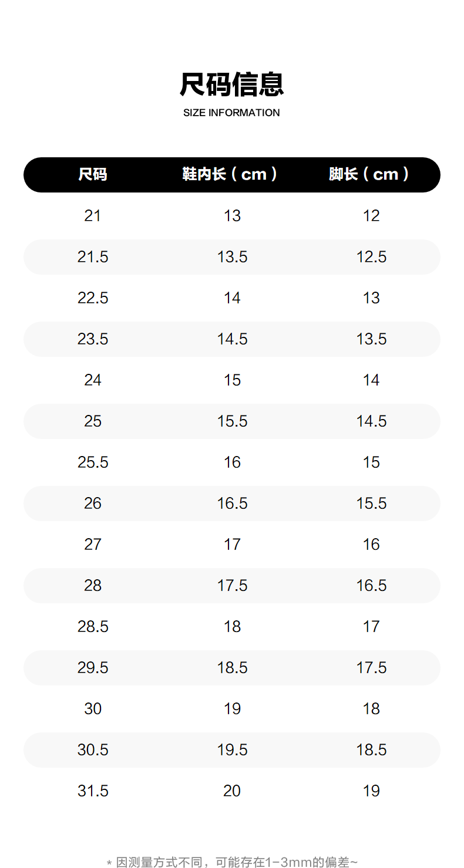The image size is (464, 868).
Task: Click foot length 16.5 in size 28 row
Action: 371,586
